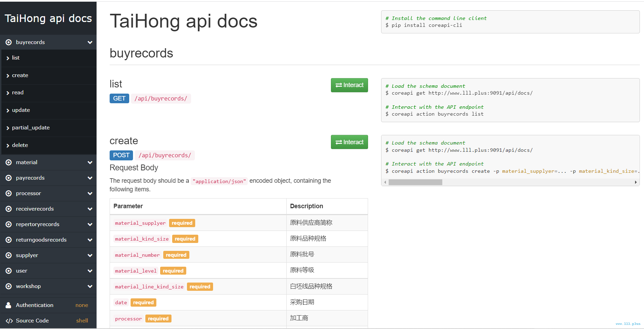Expand the returngoodsrecords section chevron
Screen dimensions: 644x329
90,240
